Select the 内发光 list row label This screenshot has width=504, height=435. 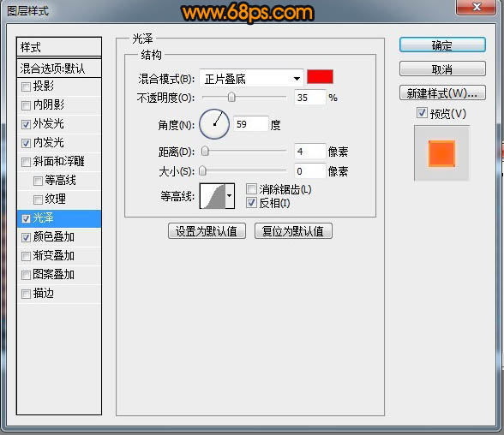point(48,142)
